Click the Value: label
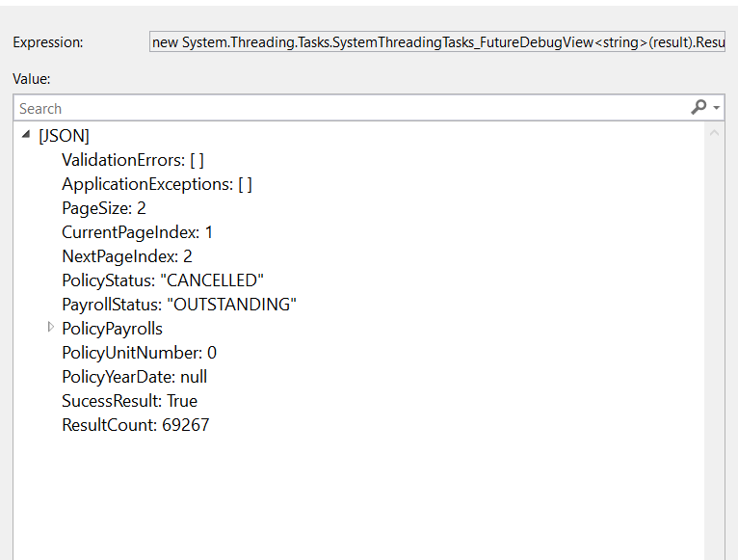The image size is (738, 560). click(x=32, y=79)
